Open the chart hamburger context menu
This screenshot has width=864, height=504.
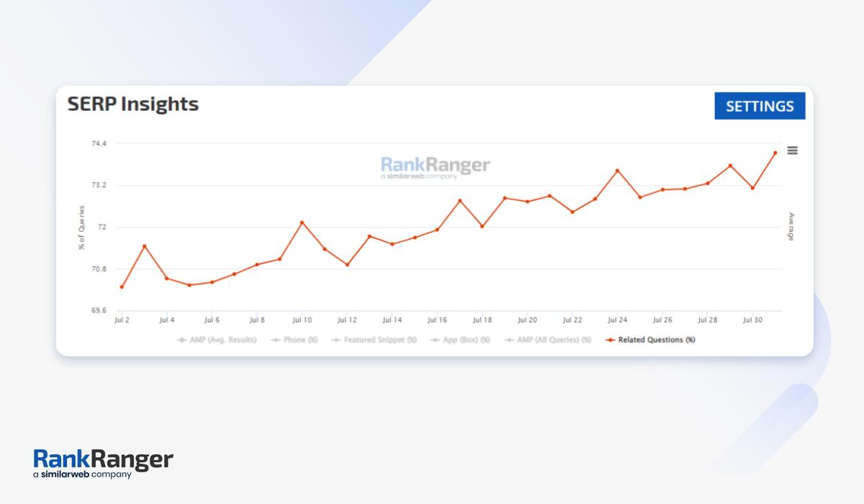coord(792,150)
